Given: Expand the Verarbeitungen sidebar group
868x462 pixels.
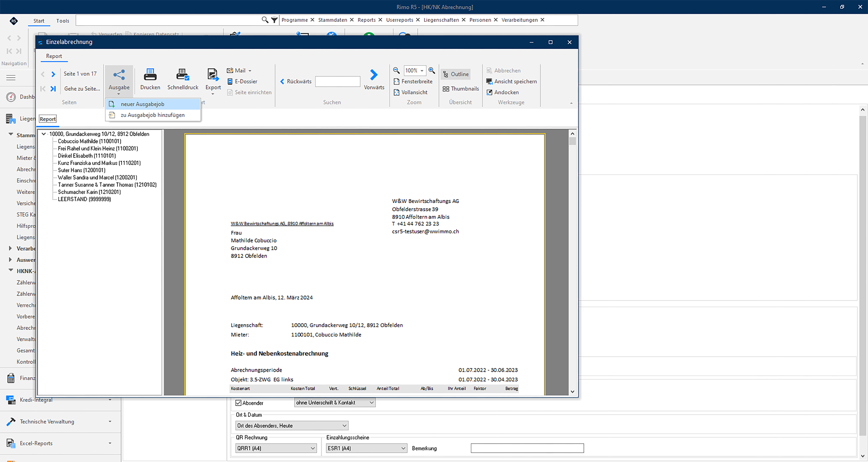Looking at the screenshot, I should click(11, 249).
